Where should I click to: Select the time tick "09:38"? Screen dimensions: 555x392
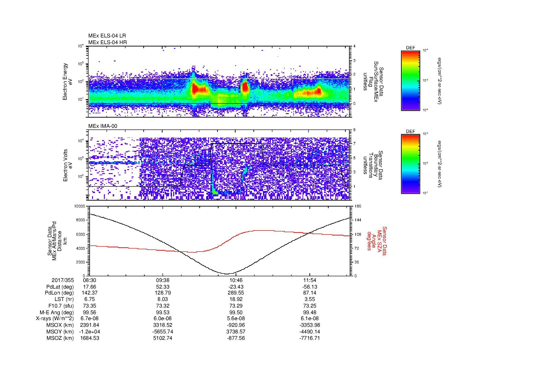click(163, 280)
